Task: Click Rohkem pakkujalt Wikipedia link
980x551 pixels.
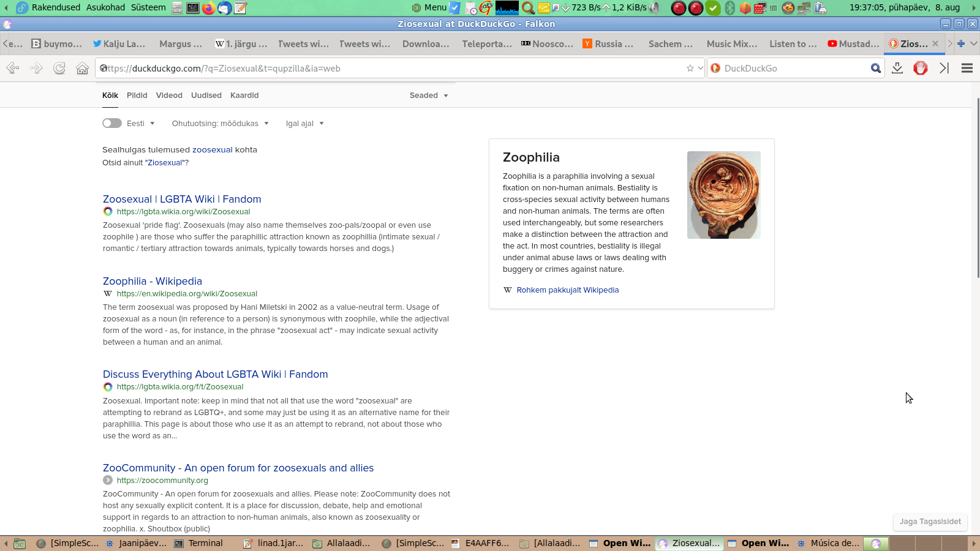Action: [568, 290]
